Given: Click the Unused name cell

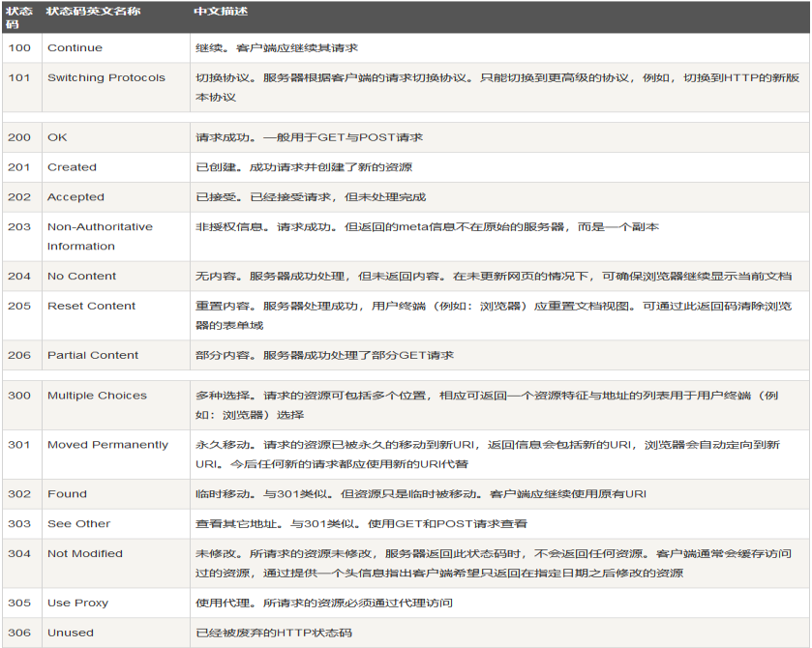Looking at the screenshot, I should pyautogui.click(x=115, y=633).
